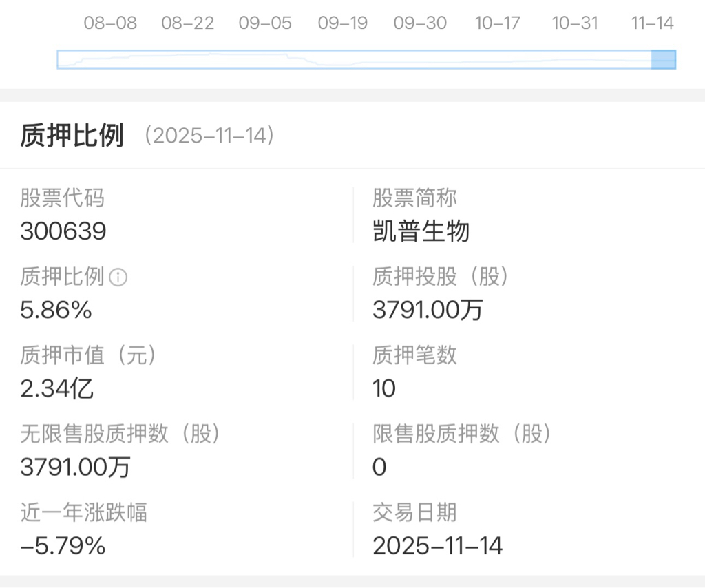This screenshot has height=588, width=705.
Task: Click the 股票代码 label
Action: click(x=63, y=198)
